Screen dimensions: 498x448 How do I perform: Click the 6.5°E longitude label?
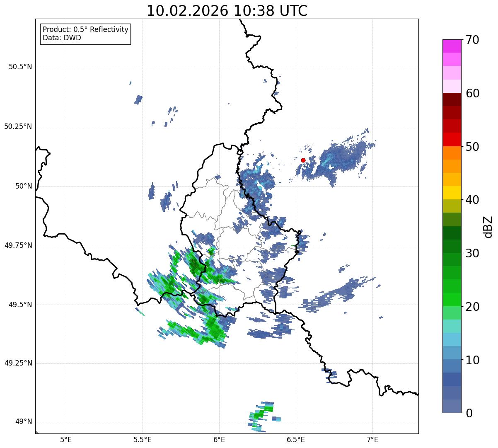pyautogui.click(x=296, y=439)
